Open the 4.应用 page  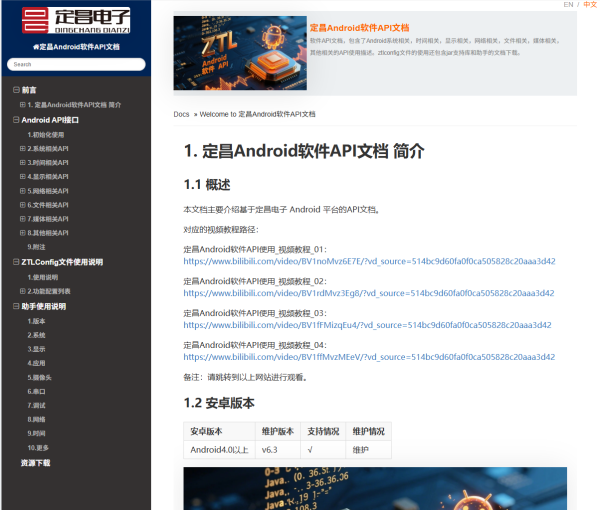click(36, 363)
